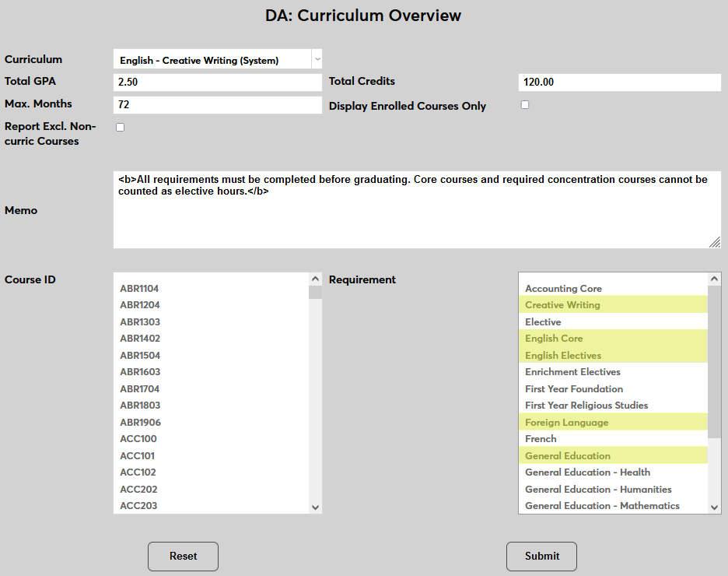Focus the Total Credits input field
The height and width of the screenshot is (576, 728).
point(619,82)
